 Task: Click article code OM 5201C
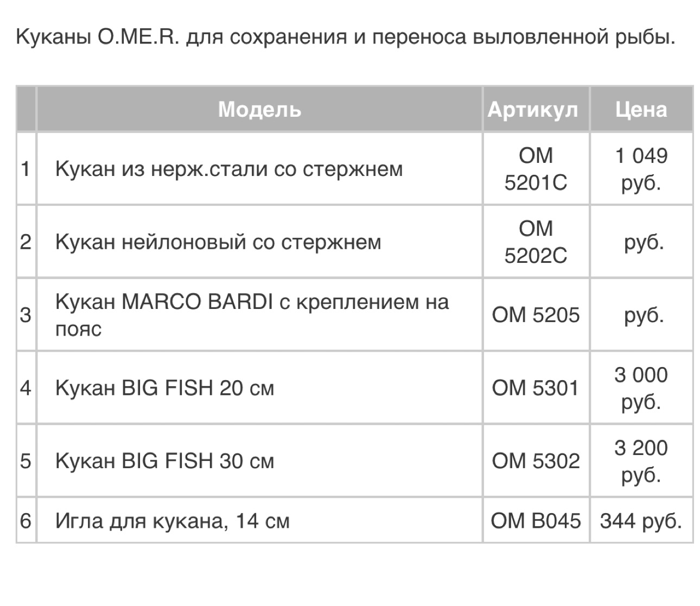(x=535, y=169)
